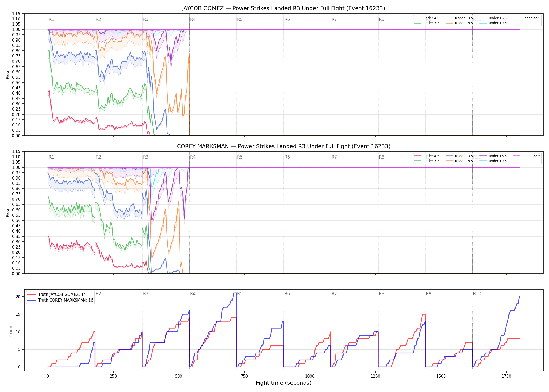Click the 1750 tick label on x-axis
The width and height of the screenshot is (549, 392).
click(x=506, y=376)
